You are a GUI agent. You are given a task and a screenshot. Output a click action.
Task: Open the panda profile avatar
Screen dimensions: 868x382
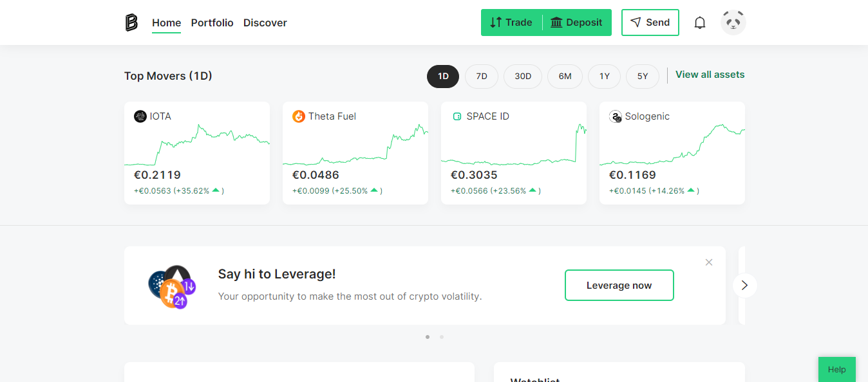click(x=733, y=23)
